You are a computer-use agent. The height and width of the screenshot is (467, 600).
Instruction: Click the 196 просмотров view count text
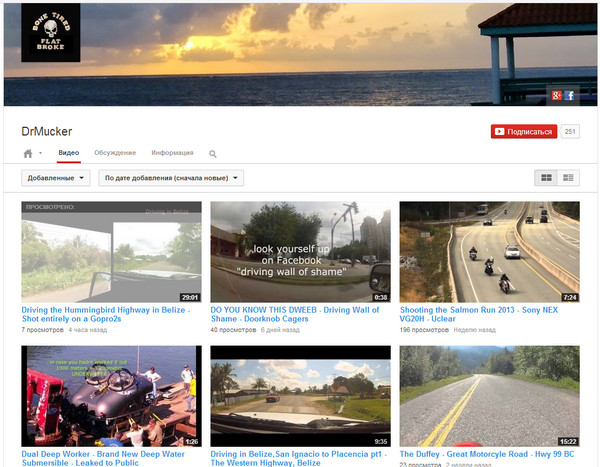tap(424, 330)
